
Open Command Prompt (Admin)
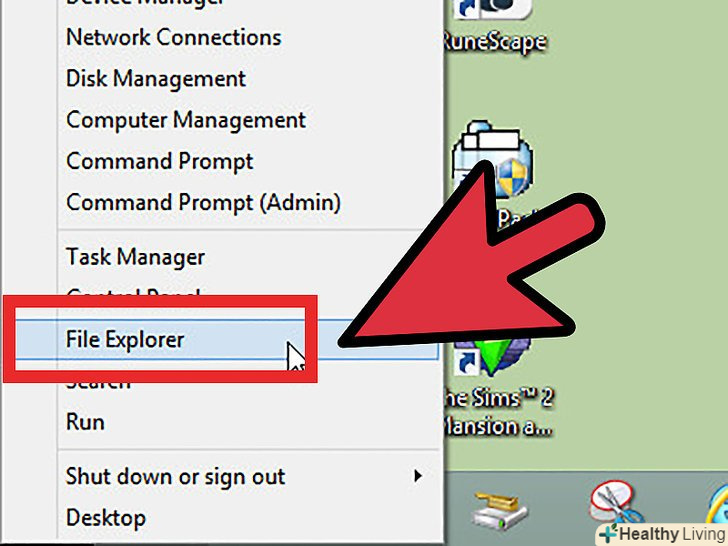coord(203,202)
